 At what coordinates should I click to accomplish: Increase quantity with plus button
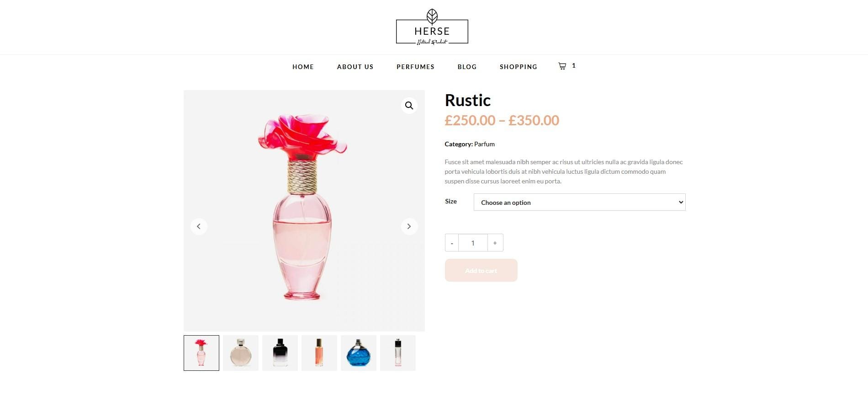(x=495, y=243)
